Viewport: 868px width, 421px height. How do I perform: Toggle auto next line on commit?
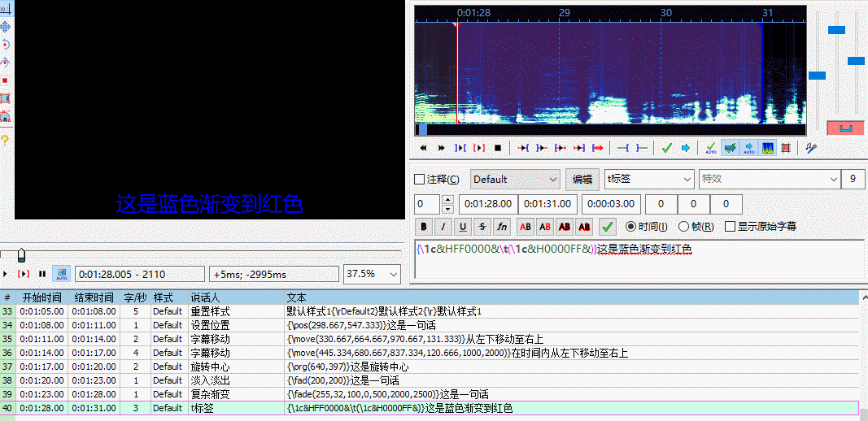[x=731, y=148]
